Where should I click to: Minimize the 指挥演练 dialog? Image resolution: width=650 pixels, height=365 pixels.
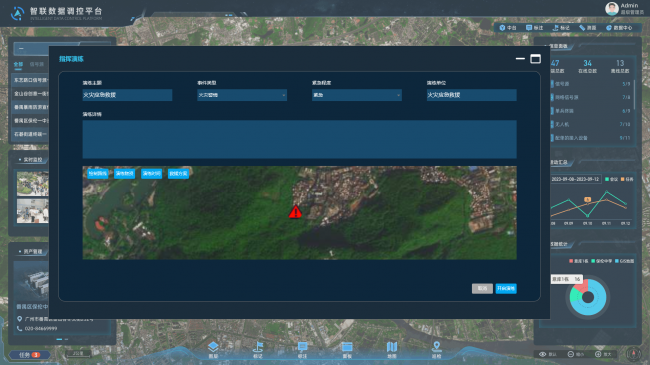520,59
